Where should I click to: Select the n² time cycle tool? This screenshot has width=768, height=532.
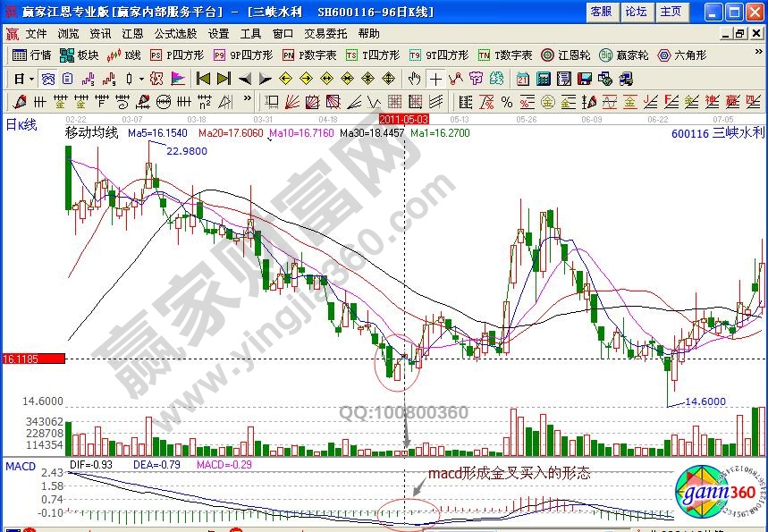(205, 102)
